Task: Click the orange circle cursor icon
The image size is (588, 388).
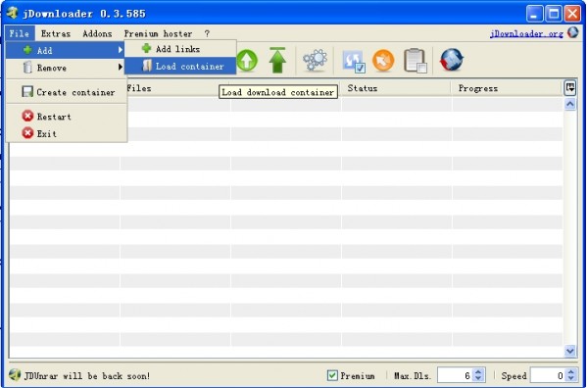Action: point(383,60)
